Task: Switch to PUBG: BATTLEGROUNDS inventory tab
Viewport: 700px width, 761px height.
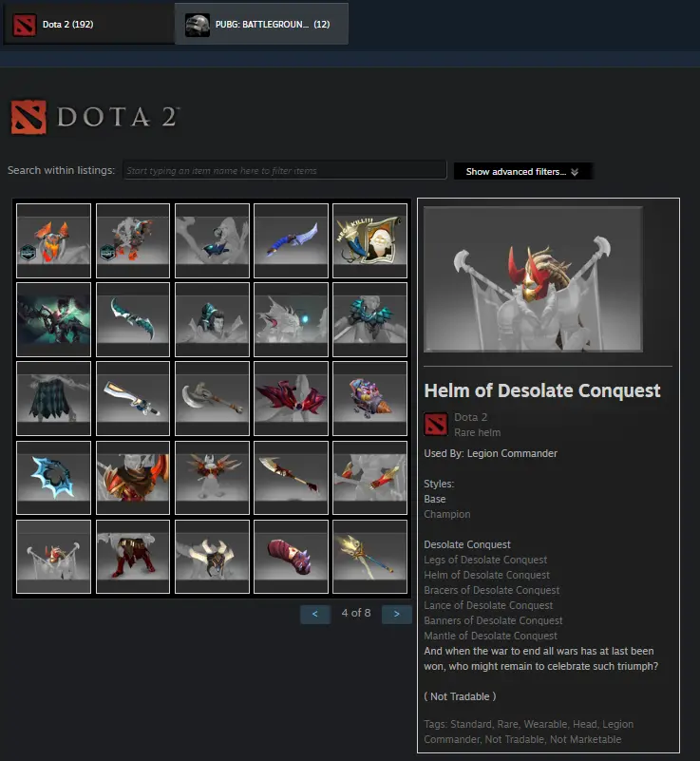Action: click(x=261, y=24)
